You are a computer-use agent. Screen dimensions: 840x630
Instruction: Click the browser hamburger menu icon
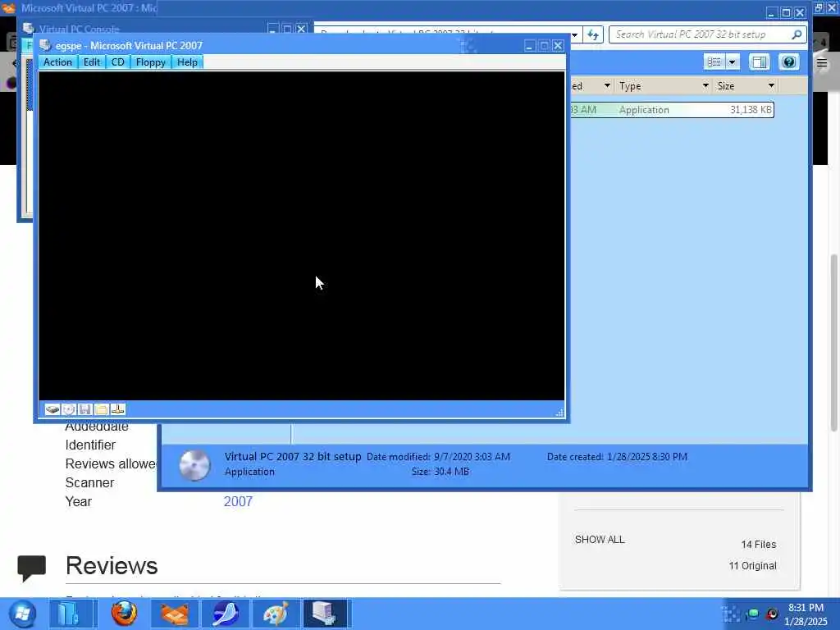click(x=822, y=63)
